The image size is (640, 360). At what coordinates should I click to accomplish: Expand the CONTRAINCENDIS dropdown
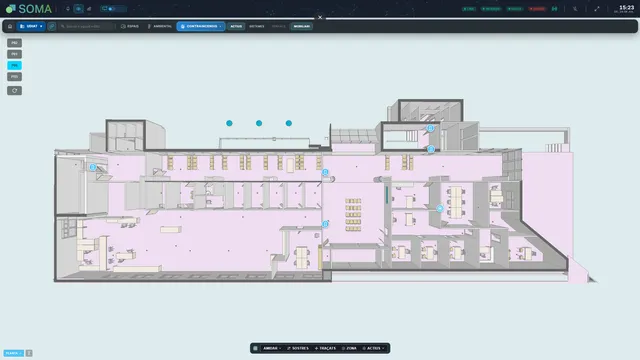(x=201, y=26)
